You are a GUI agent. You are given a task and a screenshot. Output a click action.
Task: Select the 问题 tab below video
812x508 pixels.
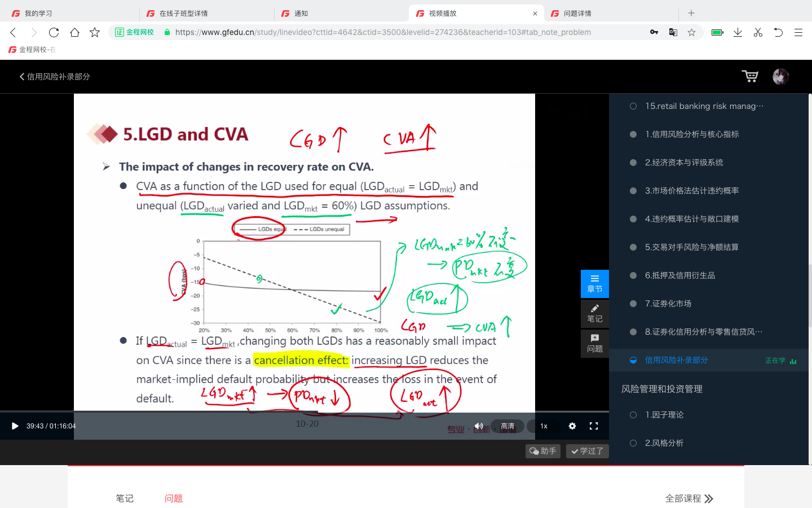click(x=174, y=498)
